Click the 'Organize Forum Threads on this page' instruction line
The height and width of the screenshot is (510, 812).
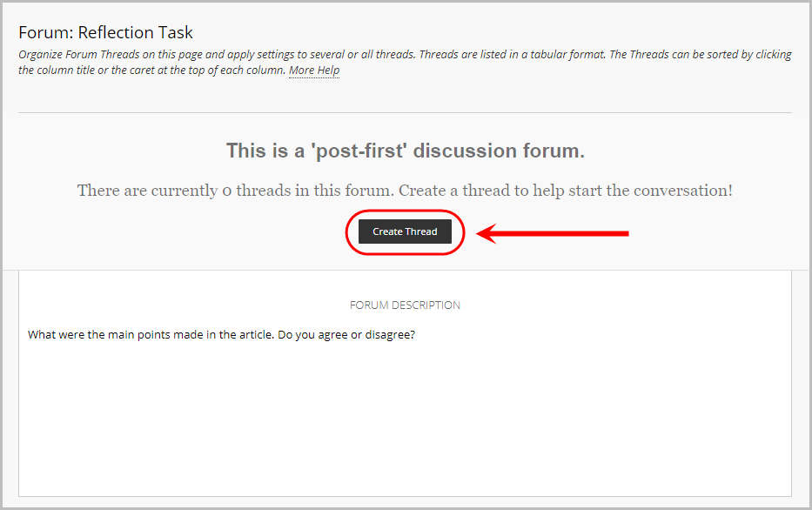(x=405, y=54)
